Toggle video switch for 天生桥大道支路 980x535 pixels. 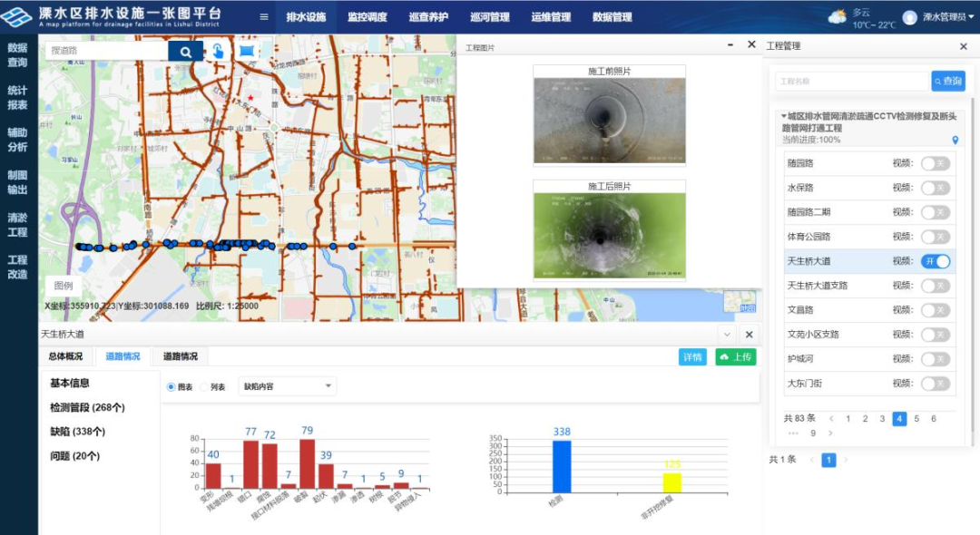(x=936, y=286)
